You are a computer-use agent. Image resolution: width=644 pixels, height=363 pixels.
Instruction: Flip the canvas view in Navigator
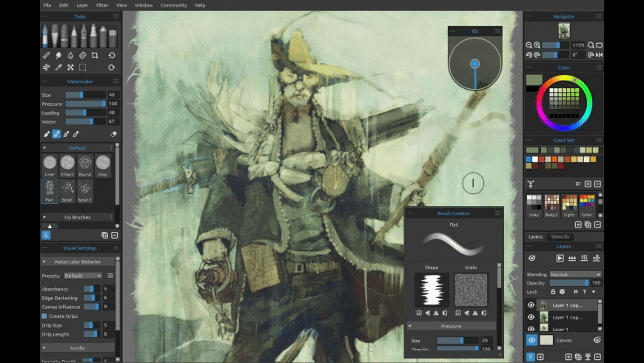(600, 55)
